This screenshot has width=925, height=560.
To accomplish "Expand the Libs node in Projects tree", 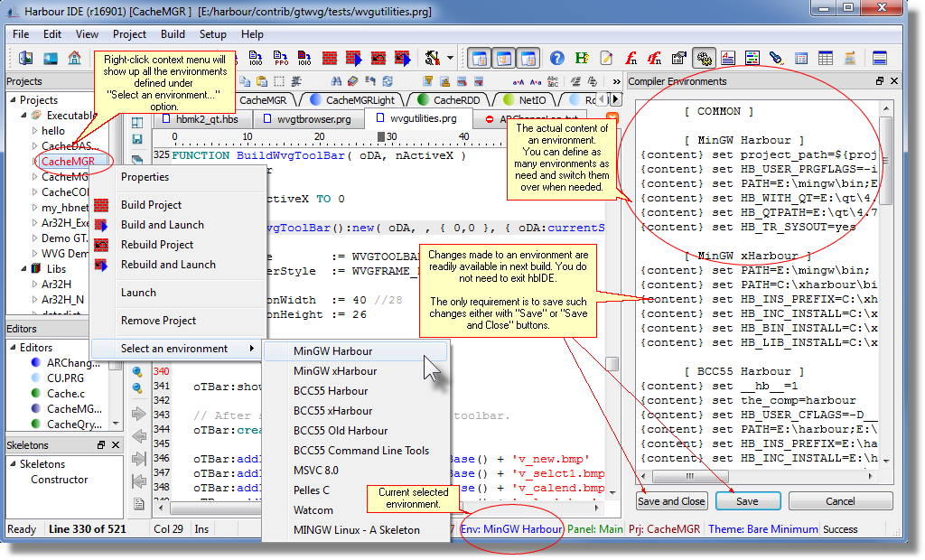I will 25,267.
